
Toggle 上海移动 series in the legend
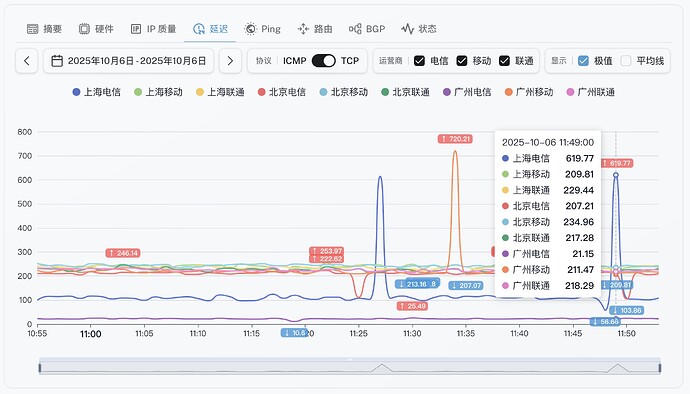click(158, 92)
